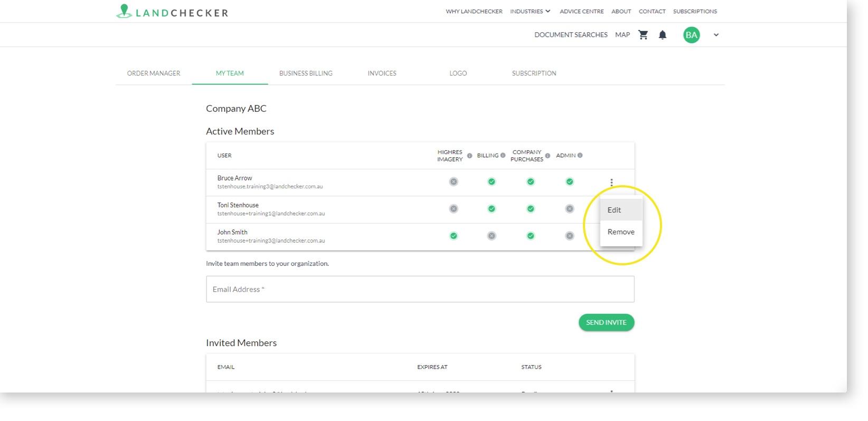The width and height of the screenshot is (868, 421).
Task: Show info for Company Purchases column
Action: point(548,156)
